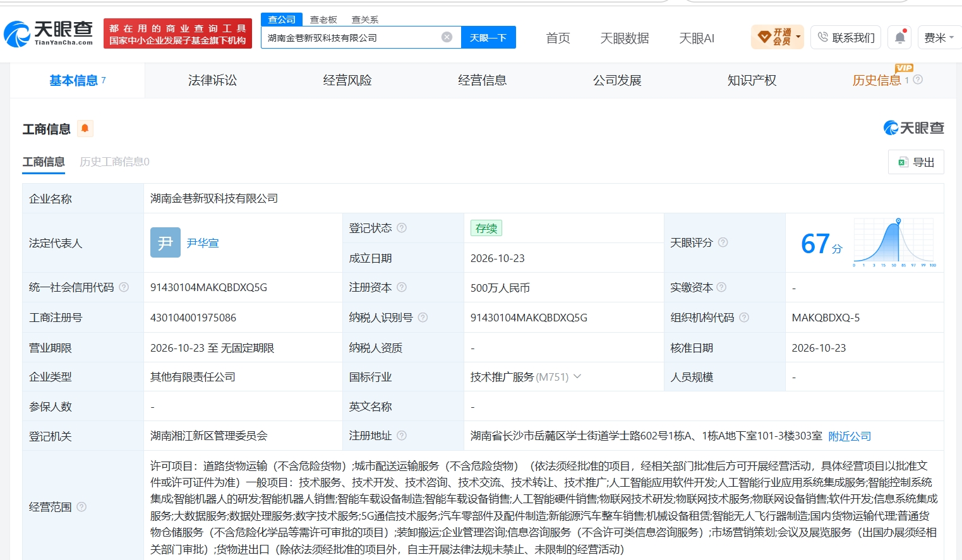Open 天眼AI in top navigation
962x560 pixels.
click(x=697, y=39)
